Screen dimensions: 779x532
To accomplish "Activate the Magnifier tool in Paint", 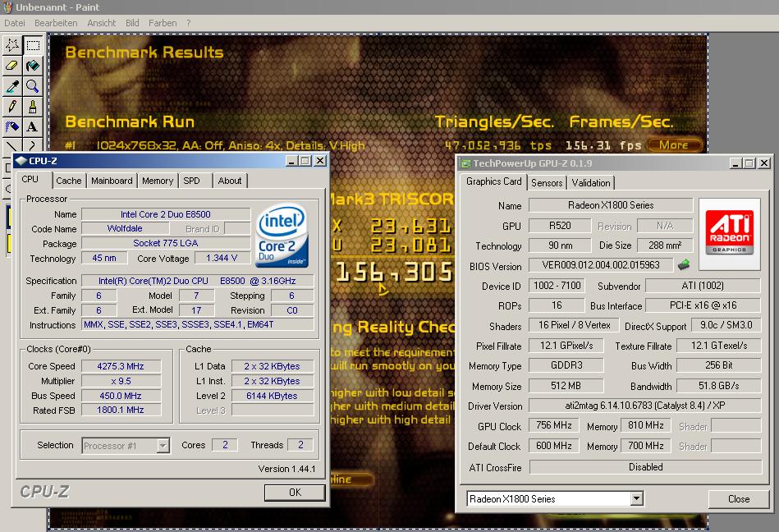I will click(33, 86).
